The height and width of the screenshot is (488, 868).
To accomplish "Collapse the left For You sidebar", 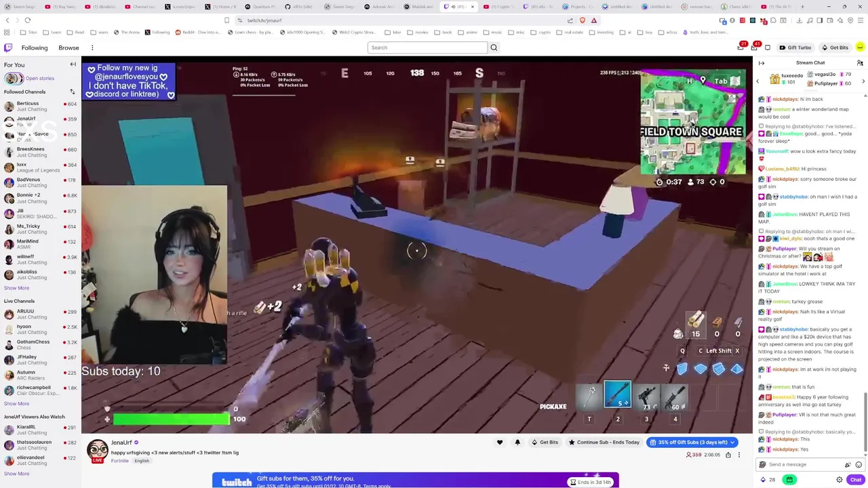I will (73, 64).
